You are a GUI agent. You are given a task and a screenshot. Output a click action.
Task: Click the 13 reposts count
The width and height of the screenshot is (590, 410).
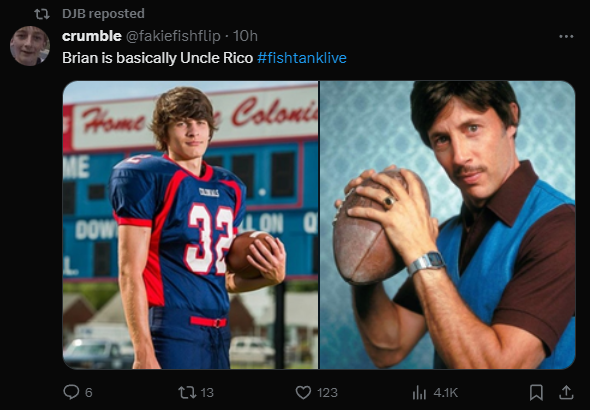point(207,393)
